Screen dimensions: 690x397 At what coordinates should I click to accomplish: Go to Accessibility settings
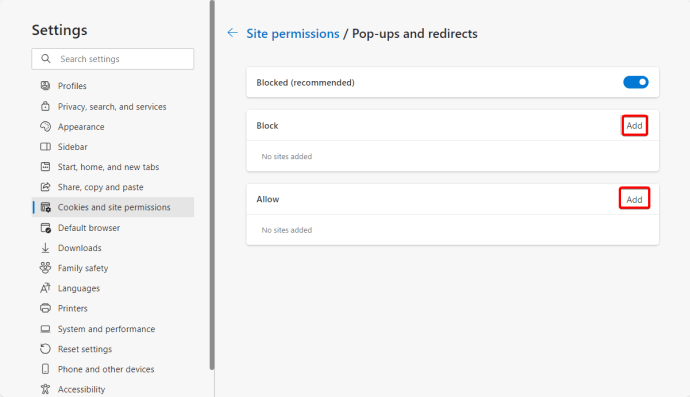point(113,389)
